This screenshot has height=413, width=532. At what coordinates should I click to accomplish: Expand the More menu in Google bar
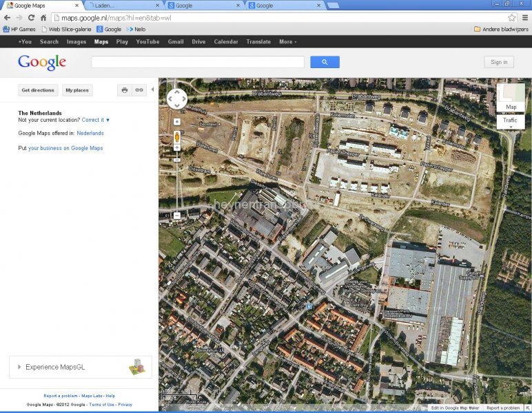tap(288, 42)
